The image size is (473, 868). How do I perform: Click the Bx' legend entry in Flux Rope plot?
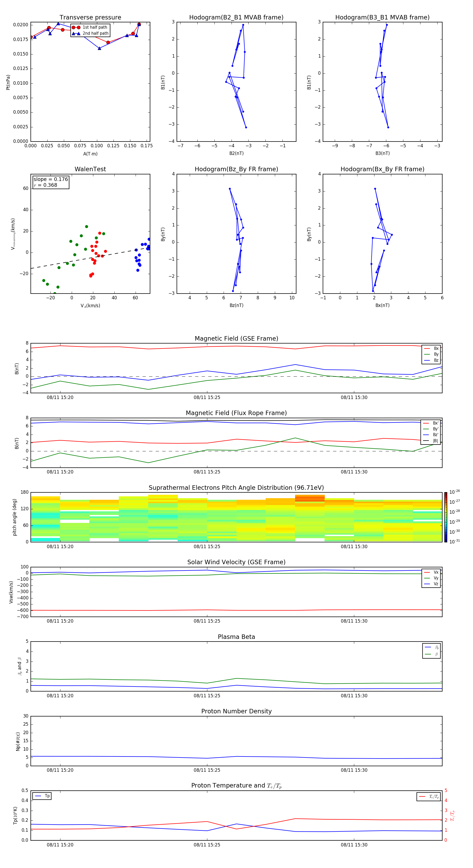pyautogui.click(x=431, y=423)
